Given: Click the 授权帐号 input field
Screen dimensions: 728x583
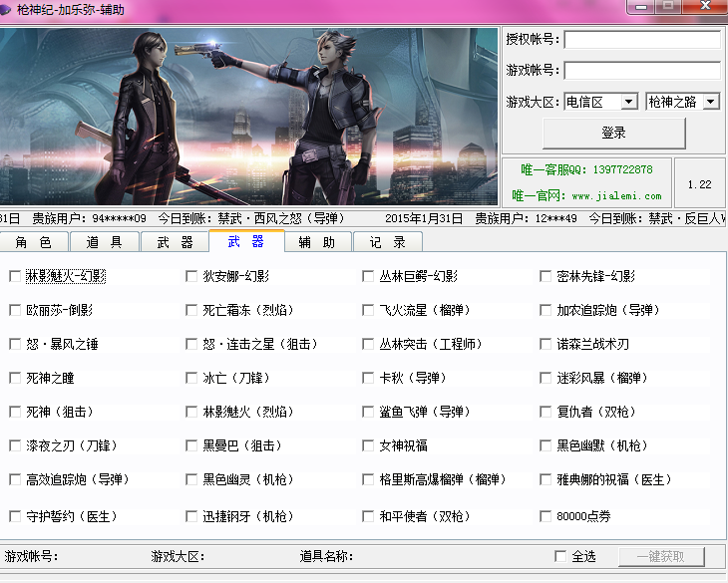Looking at the screenshot, I should pyautogui.click(x=642, y=40).
